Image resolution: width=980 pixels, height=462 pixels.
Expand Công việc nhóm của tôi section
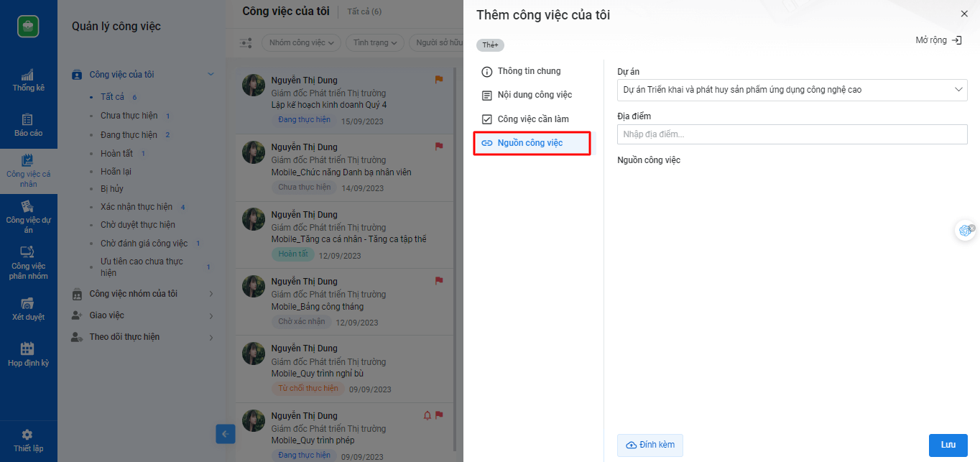tap(211, 294)
